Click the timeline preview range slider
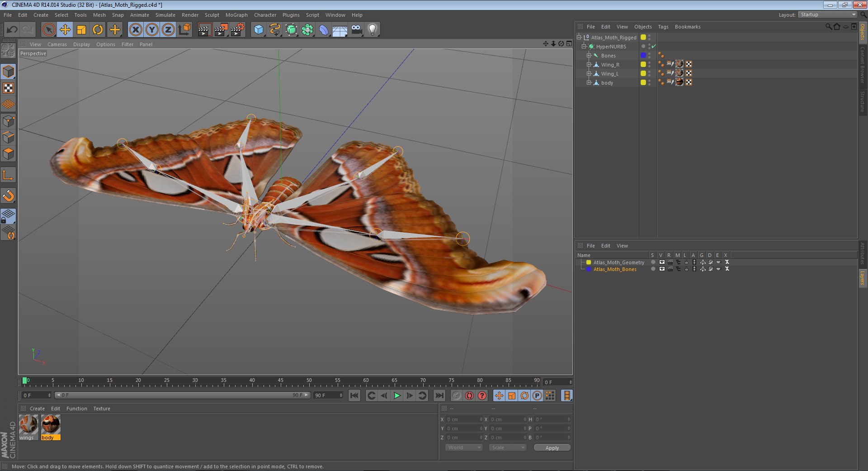The image size is (868, 471). pyautogui.click(x=182, y=395)
